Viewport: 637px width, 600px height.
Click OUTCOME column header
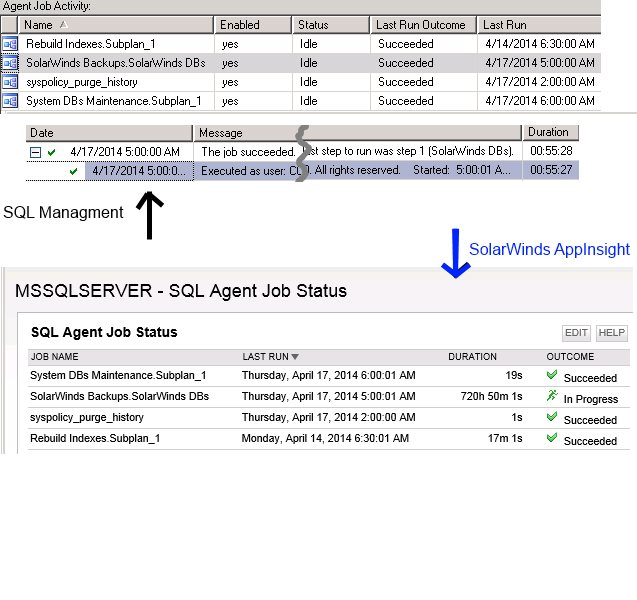point(570,357)
